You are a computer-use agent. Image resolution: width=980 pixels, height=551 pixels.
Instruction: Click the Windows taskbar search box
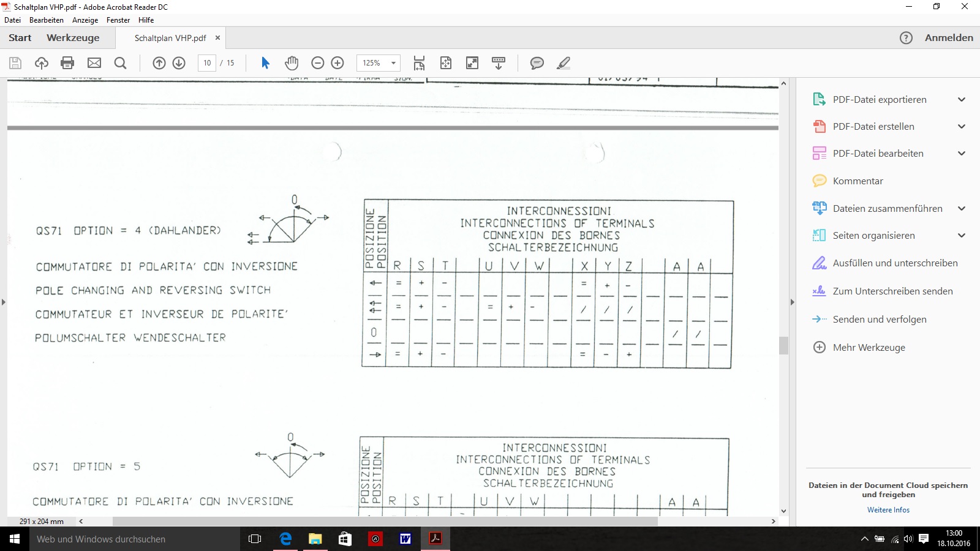click(135, 539)
